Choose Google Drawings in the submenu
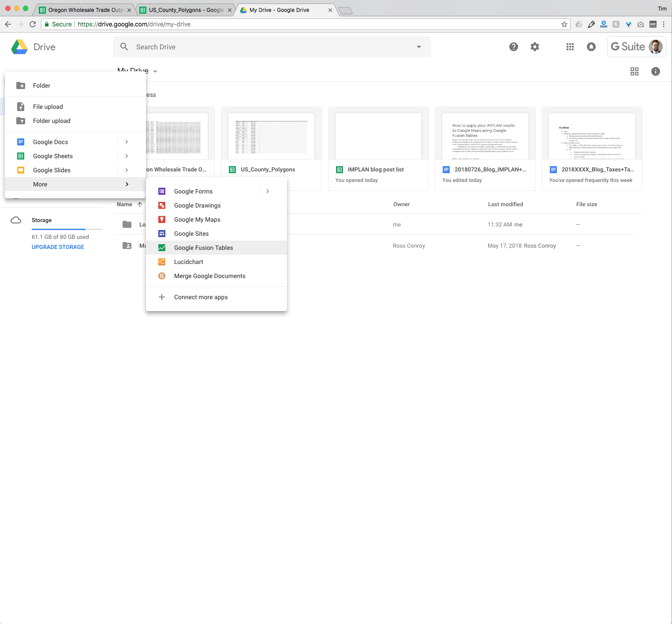The width and height of the screenshot is (672, 624). [x=216, y=205]
